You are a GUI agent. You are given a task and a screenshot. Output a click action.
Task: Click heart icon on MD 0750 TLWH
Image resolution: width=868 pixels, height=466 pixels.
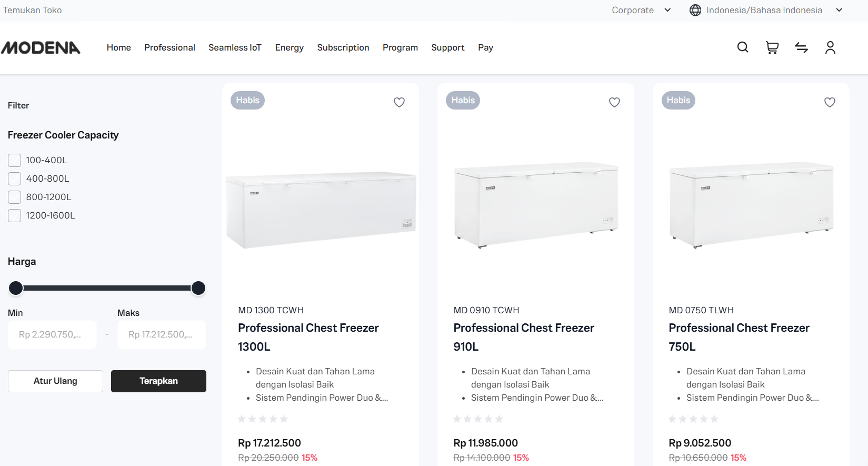pos(830,102)
